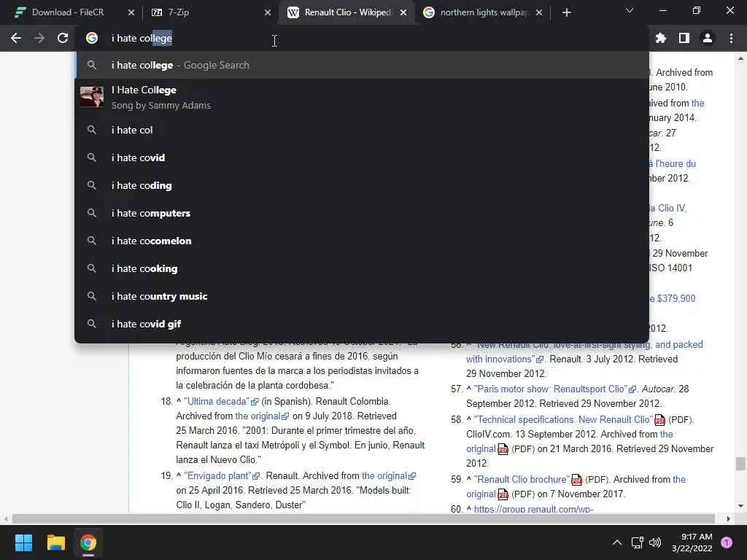Image resolution: width=747 pixels, height=560 pixels.
Task: Select the 'i hate covid' suggestion
Action: pyautogui.click(x=362, y=157)
